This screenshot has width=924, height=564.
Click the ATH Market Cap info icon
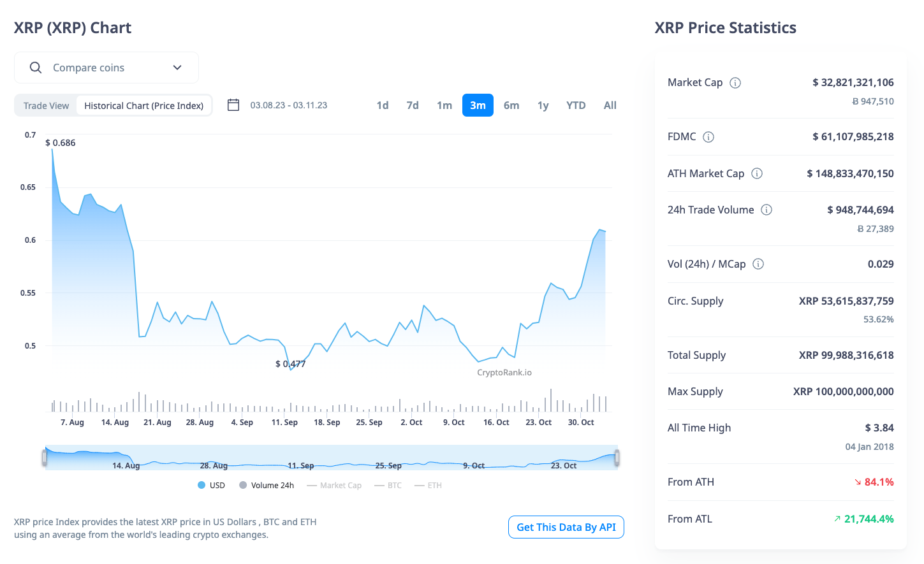pos(757,173)
